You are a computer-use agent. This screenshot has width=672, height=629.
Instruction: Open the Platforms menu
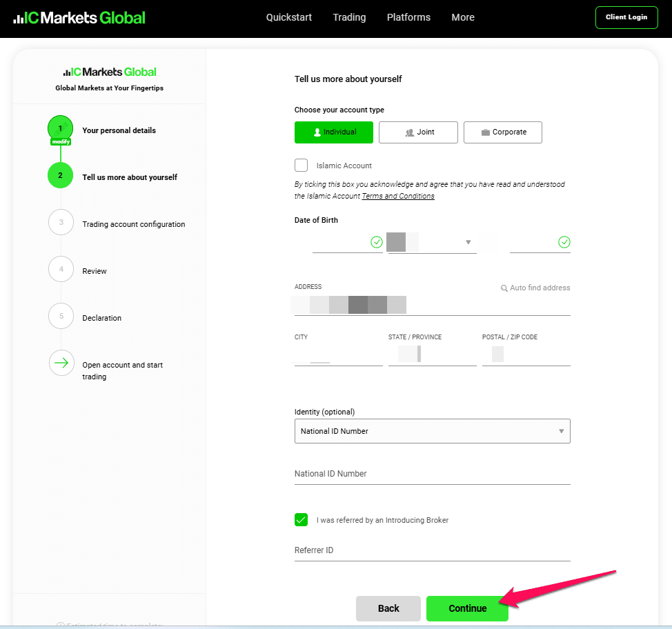tap(408, 17)
